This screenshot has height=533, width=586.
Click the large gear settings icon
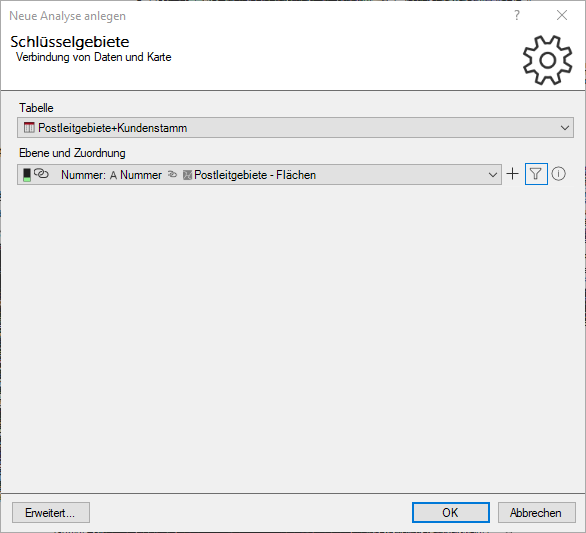[x=548, y=60]
